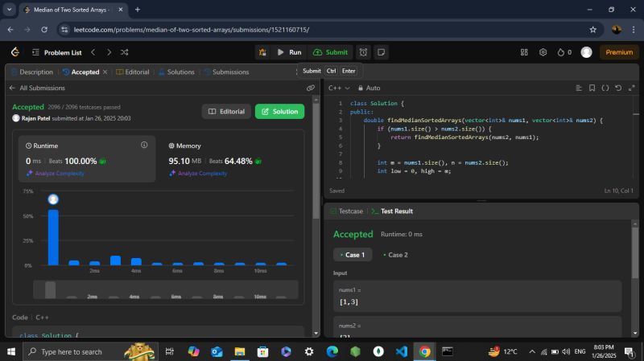Switch to Submissions tab

226,72
